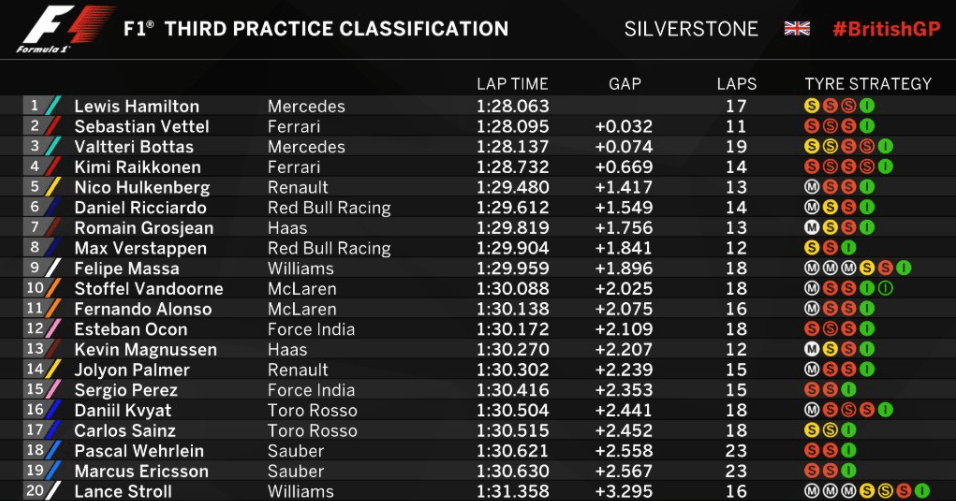Click the Silverstone circuit name

pos(691,29)
